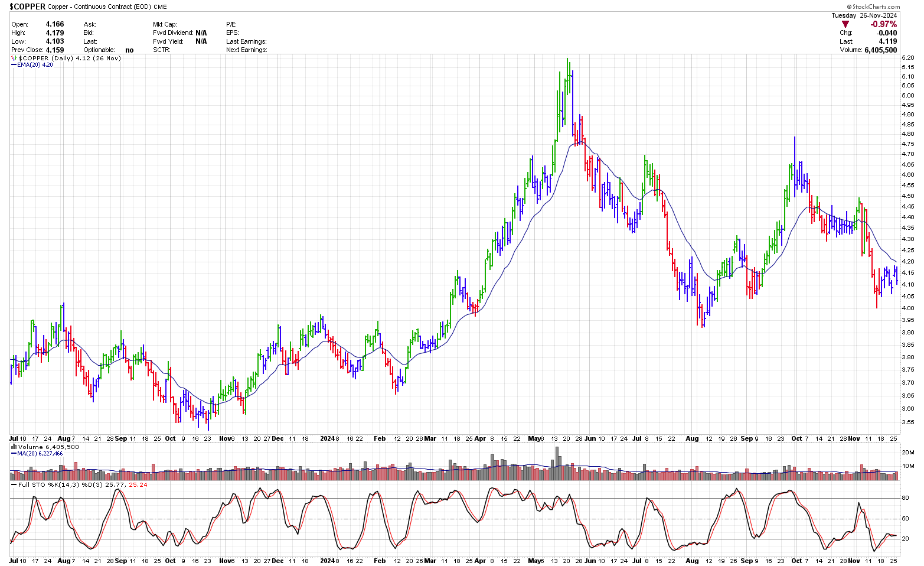Click the blue line marker before MA(20)
This screenshot has height=566, width=924.
click(14, 454)
